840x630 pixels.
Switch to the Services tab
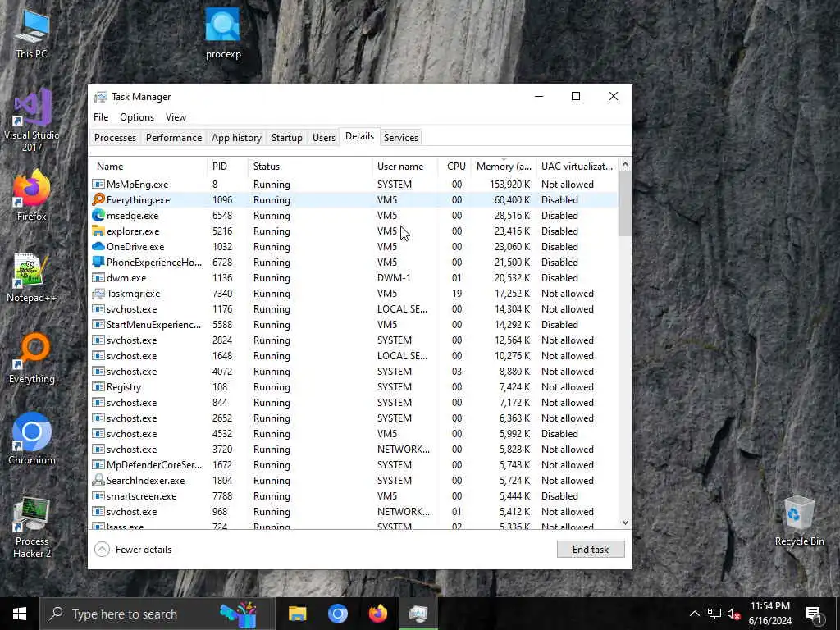click(400, 138)
